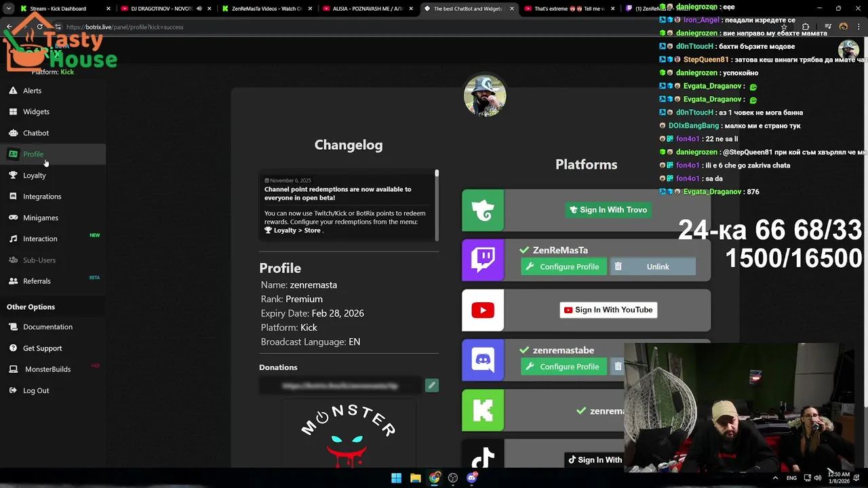Reload the botrix.live page

[x=40, y=27]
